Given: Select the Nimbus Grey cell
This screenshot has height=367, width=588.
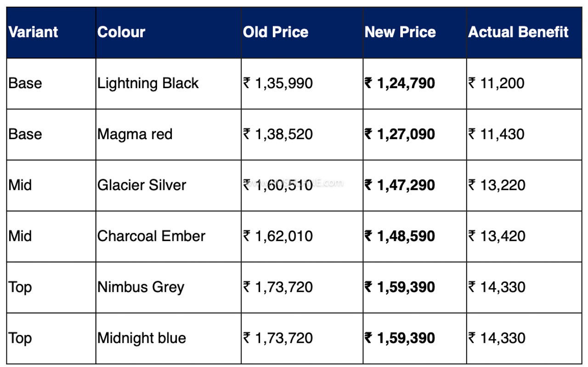Looking at the screenshot, I should pyautogui.click(x=141, y=288).
